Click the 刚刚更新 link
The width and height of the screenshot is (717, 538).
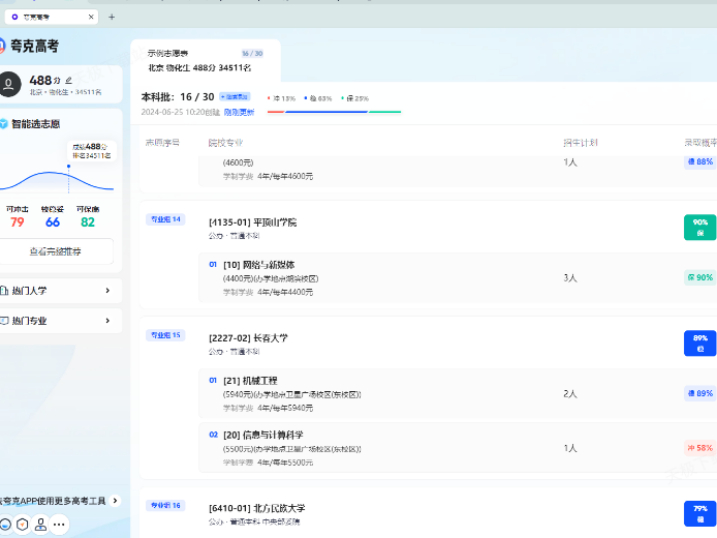pyautogui.click(x=239, y=112)
